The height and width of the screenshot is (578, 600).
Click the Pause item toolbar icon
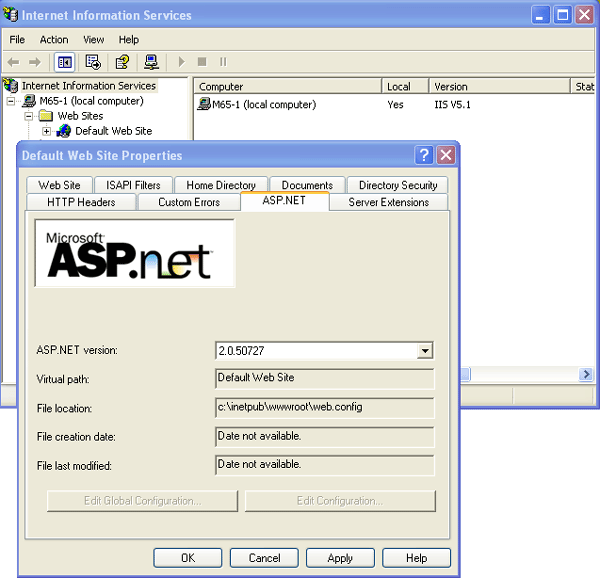click(x=223, y=62)
